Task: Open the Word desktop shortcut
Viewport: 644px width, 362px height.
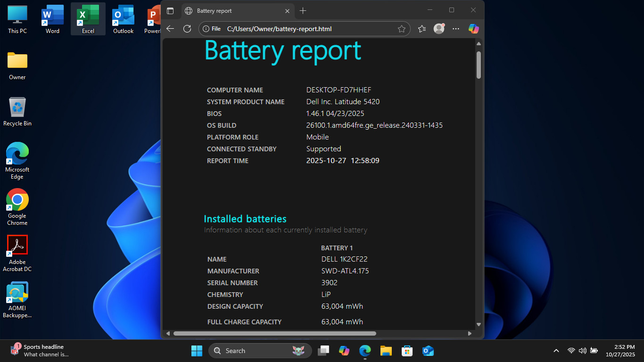Action: 52,19
